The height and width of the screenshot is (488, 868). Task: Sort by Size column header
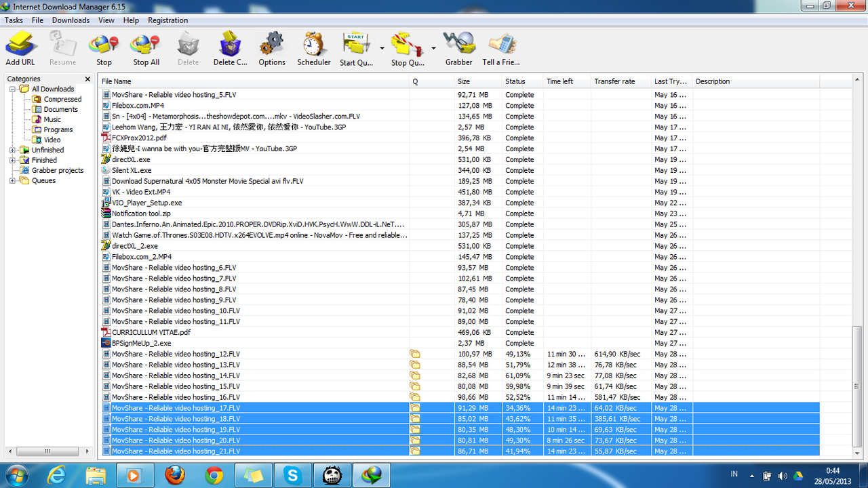(x=477, y=81)
